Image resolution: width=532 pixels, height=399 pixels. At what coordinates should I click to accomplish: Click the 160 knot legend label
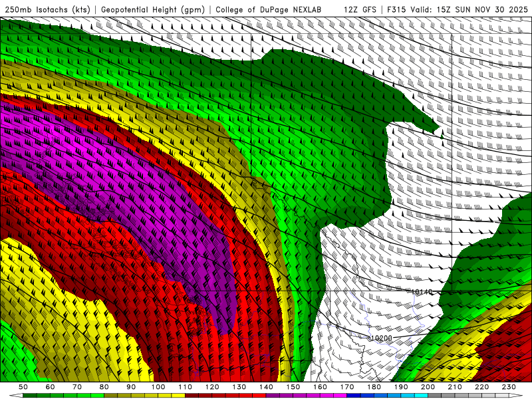320,387
